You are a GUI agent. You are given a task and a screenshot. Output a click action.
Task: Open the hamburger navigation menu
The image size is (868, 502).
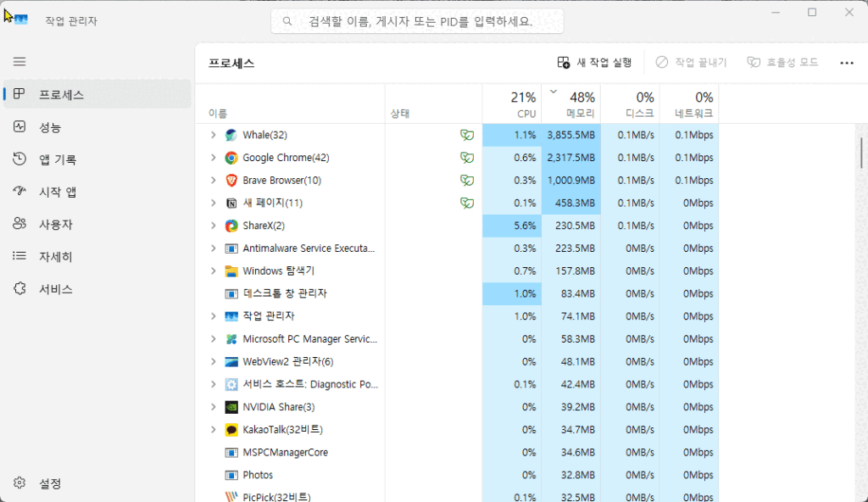[x=19, y=62]
